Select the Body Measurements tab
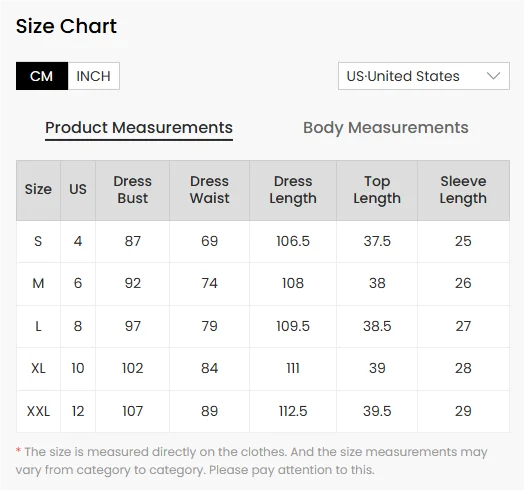This screenshot has width=524, height=490. [386, 128]
